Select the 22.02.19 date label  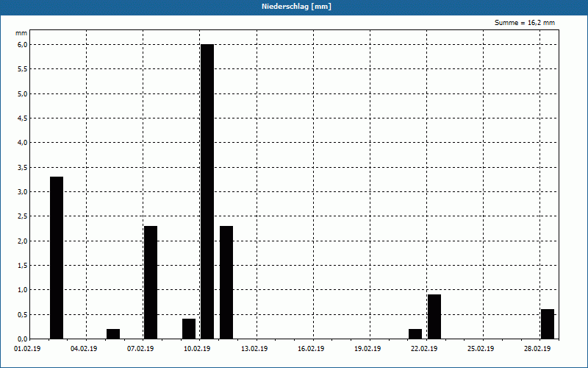tap(424, 349)
